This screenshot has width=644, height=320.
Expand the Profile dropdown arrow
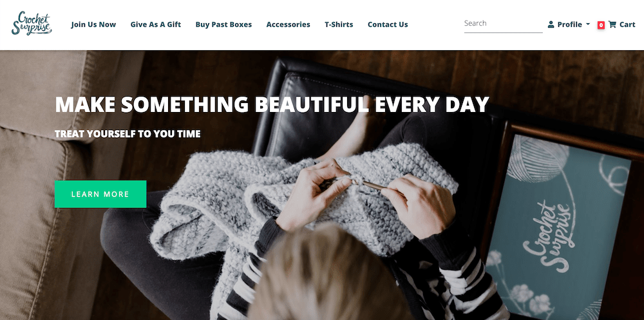click(x=588, y=24)
